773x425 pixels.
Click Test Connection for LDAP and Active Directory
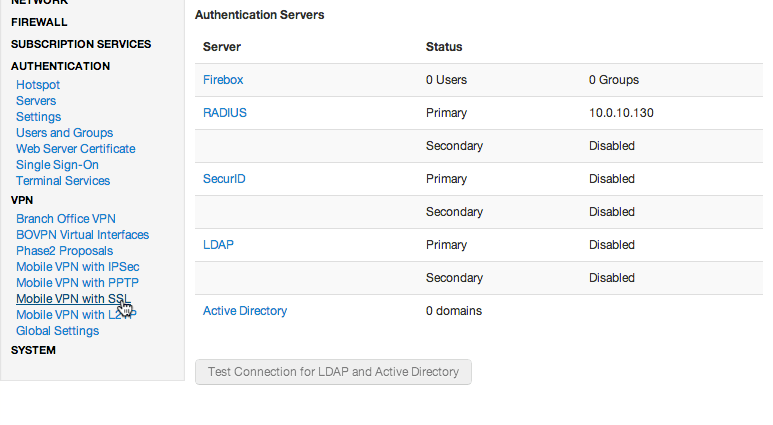click(333, 372)
